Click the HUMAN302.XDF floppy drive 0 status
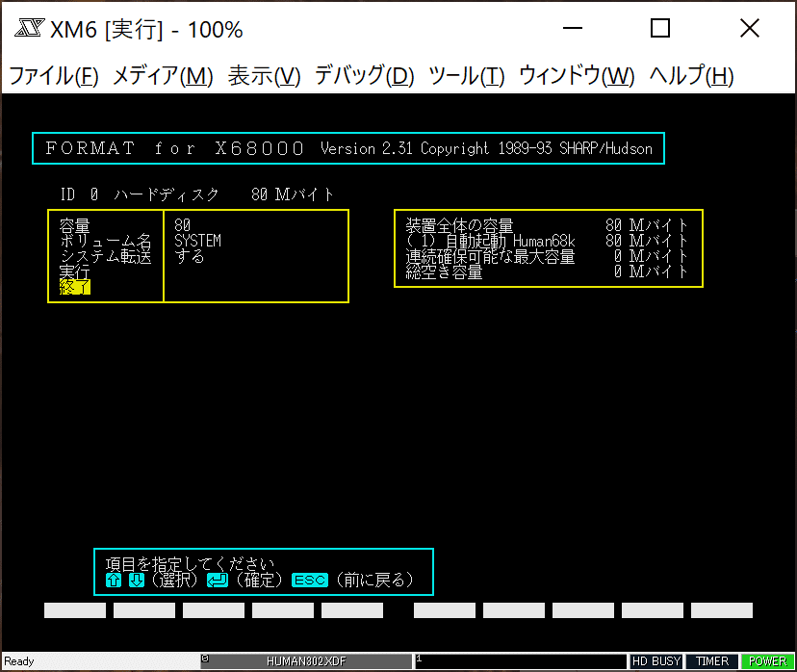 306,661
